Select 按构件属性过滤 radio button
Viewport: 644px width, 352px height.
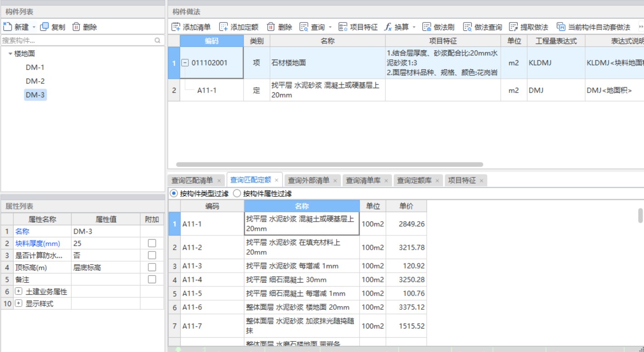click(x=237, y=194)
